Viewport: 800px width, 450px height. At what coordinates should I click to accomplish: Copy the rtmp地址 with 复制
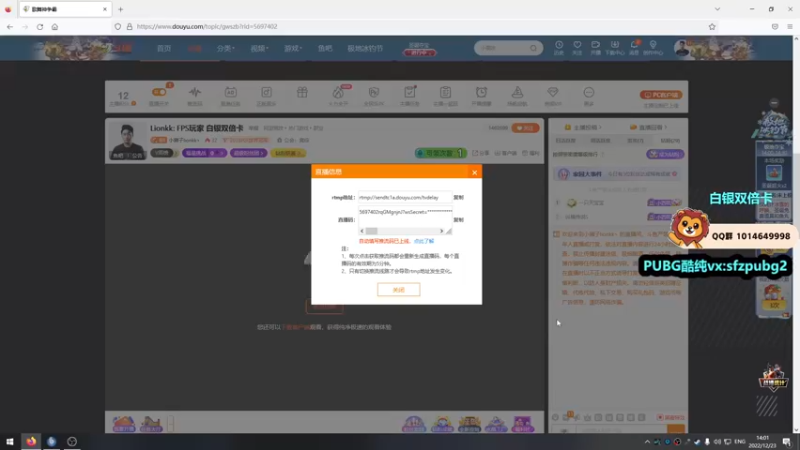pos(459,197)
